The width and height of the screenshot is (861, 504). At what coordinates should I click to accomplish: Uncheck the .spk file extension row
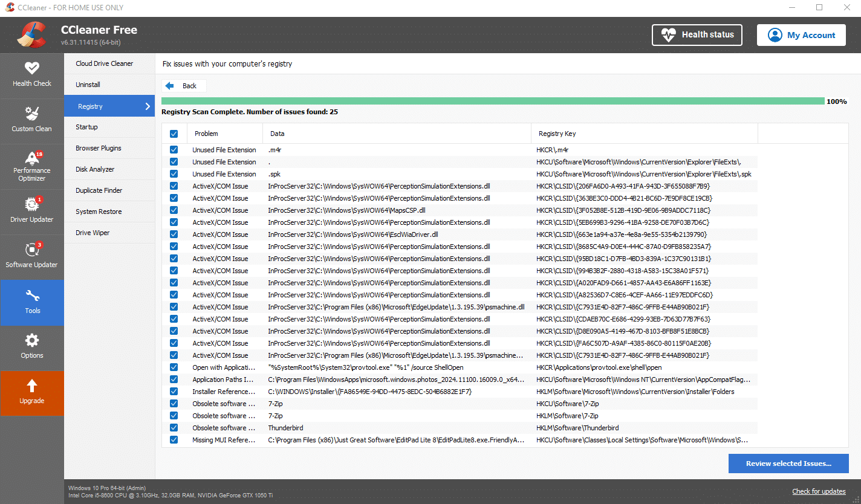coord(174,174)
